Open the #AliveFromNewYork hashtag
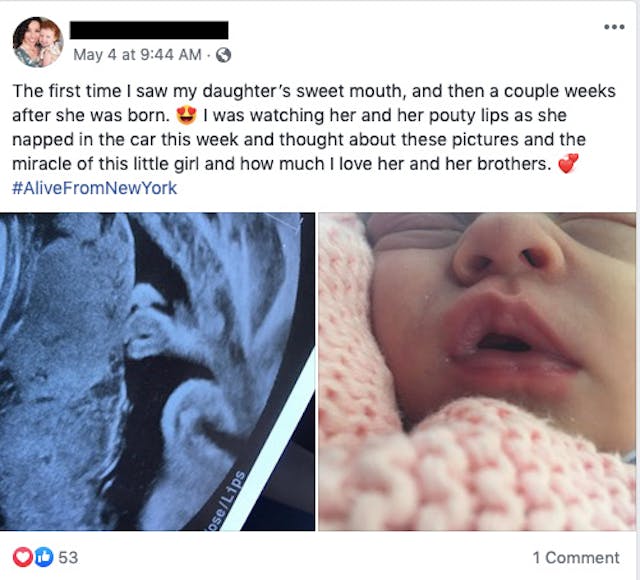This screenshot has width=640, height=580. pyautogui.click(x=94, y=188)
